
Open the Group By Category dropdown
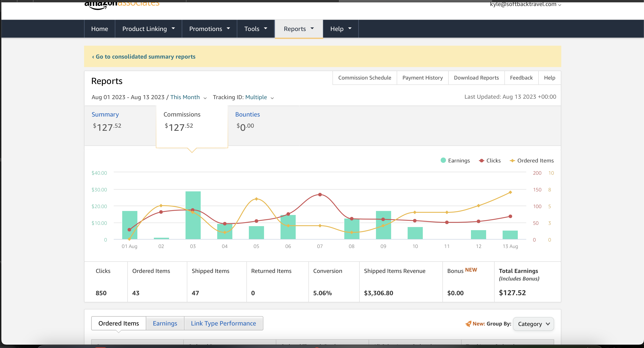[533, 324]
